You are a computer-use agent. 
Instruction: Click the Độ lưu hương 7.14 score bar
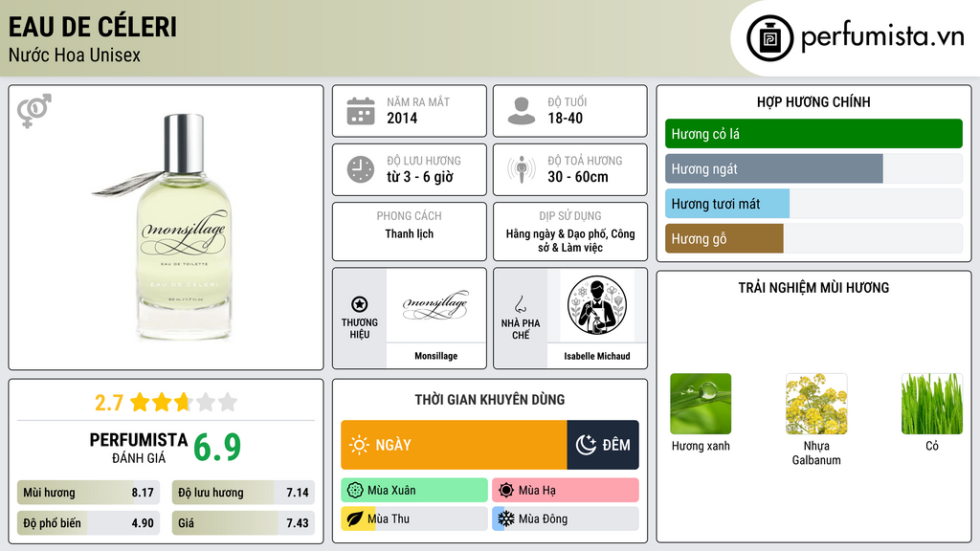click(x=243, y=493)
